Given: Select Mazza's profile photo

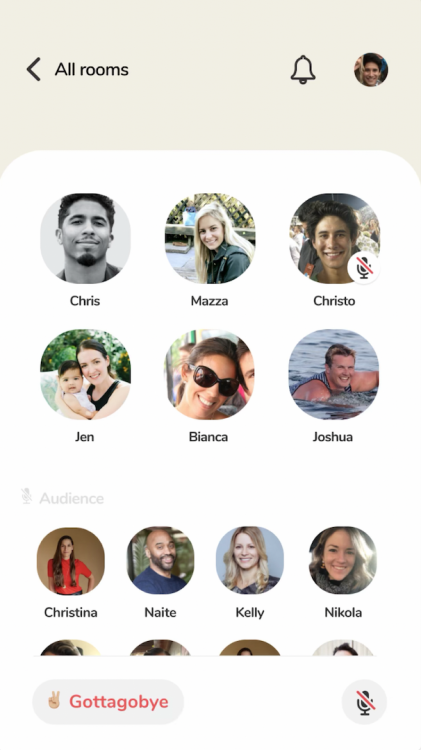Looking at the screenshot, I should coord(210,238).
